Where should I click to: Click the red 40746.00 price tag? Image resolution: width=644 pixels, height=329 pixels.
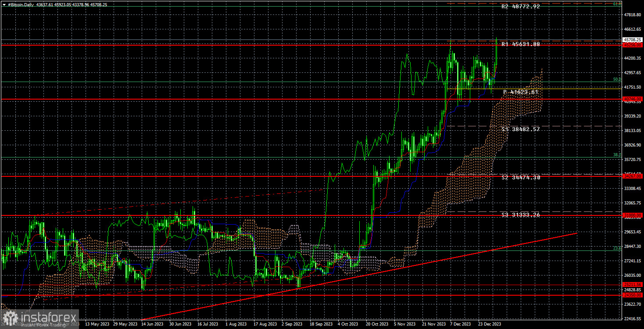633,99
